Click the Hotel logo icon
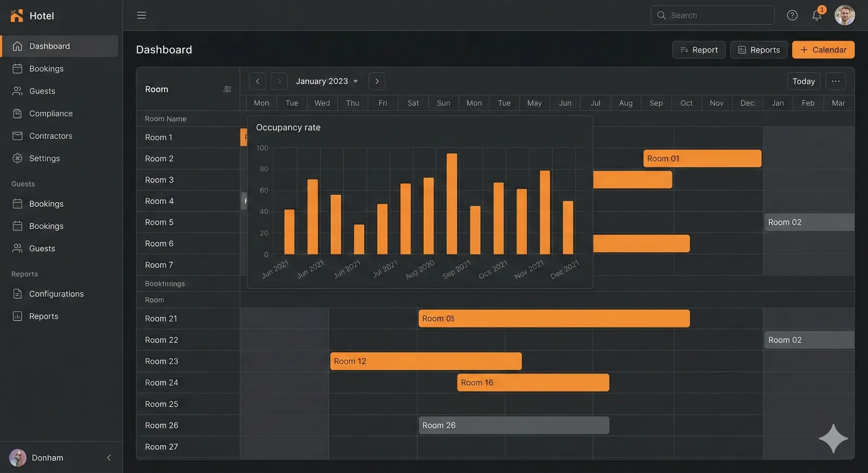This screenshot has height=473, width=868. coord(17,16)
